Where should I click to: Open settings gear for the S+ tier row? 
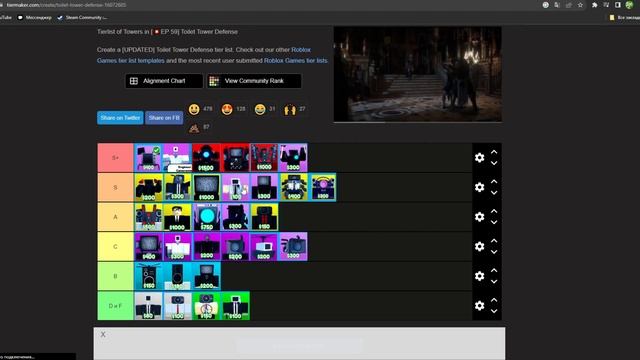(480, 158)
